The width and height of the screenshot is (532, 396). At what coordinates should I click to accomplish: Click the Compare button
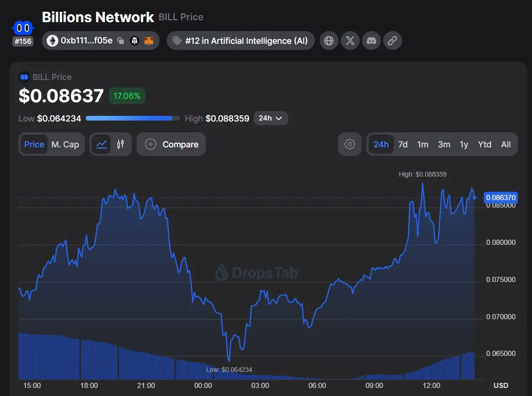171,144
